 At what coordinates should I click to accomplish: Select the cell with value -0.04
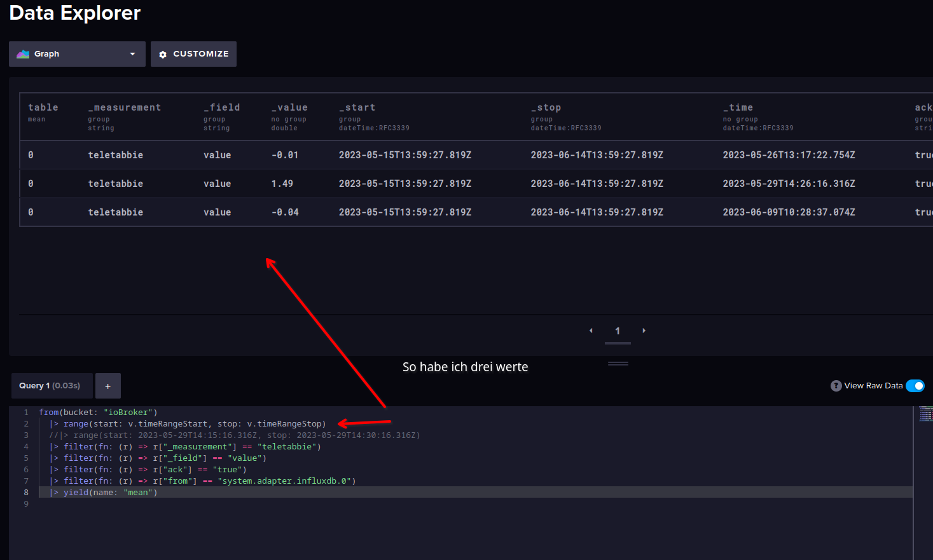click(285, 212)
